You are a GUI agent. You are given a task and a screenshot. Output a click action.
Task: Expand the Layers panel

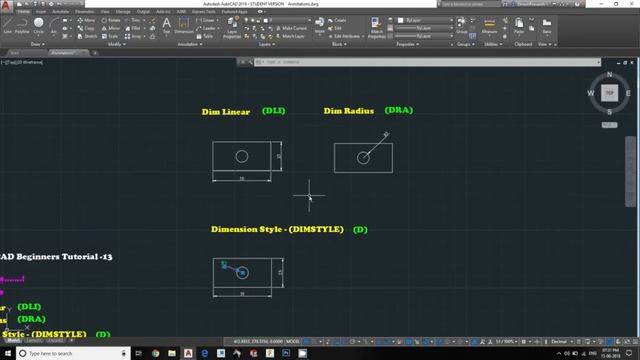click(267, 44)
